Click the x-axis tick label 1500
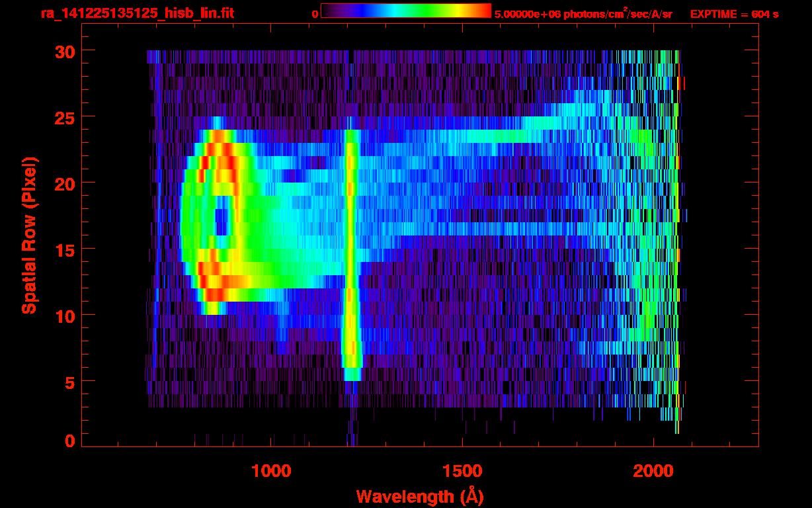Image resolution: width=812 pixels, height=508 pixels. (462, 471)
